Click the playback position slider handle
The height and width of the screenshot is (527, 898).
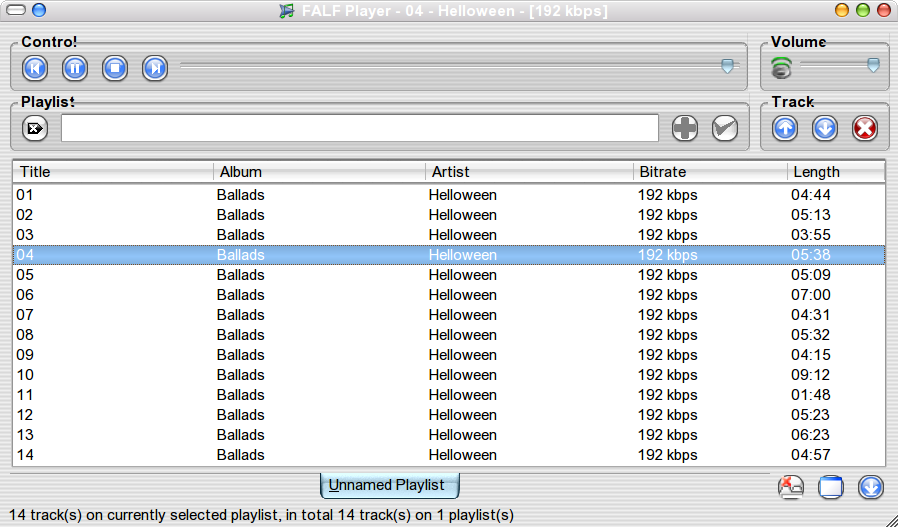(x=727, y=66)
